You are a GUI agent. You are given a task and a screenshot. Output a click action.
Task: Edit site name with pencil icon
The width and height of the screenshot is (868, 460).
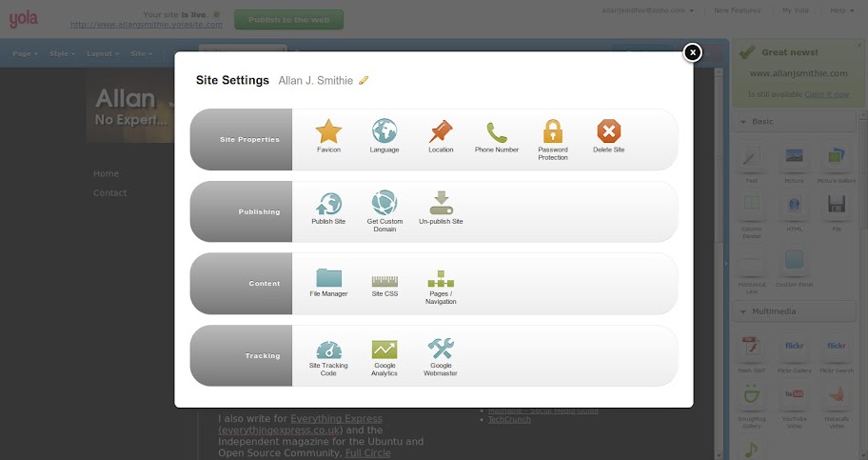[364, 80]
